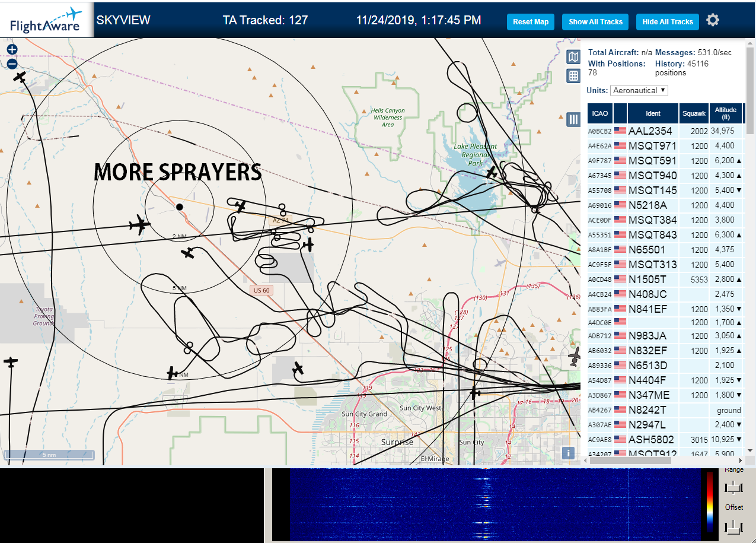756x543 pixels.
Task: Select the N2947L aircraft row
Action: (x=665, y=424)
